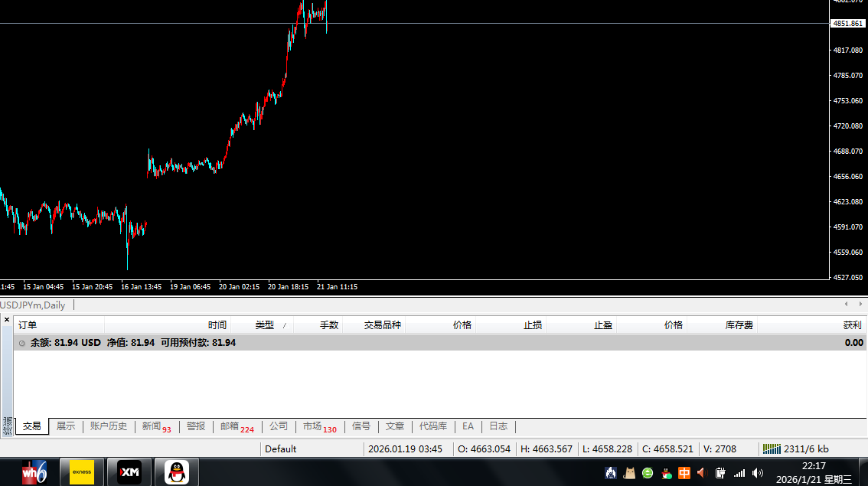This screenshot has width=868, height=486.
Task: Click the Default profile in status bar
Action: [280, 449]
